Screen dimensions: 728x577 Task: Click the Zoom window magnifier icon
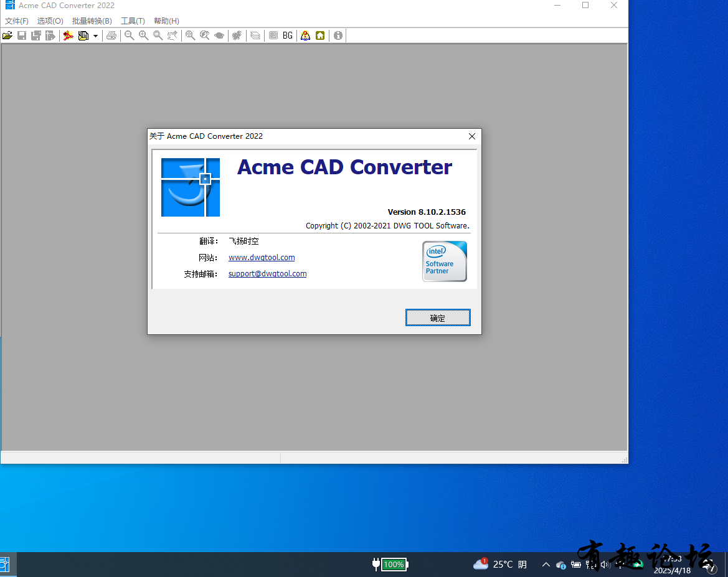pos(158,35)
